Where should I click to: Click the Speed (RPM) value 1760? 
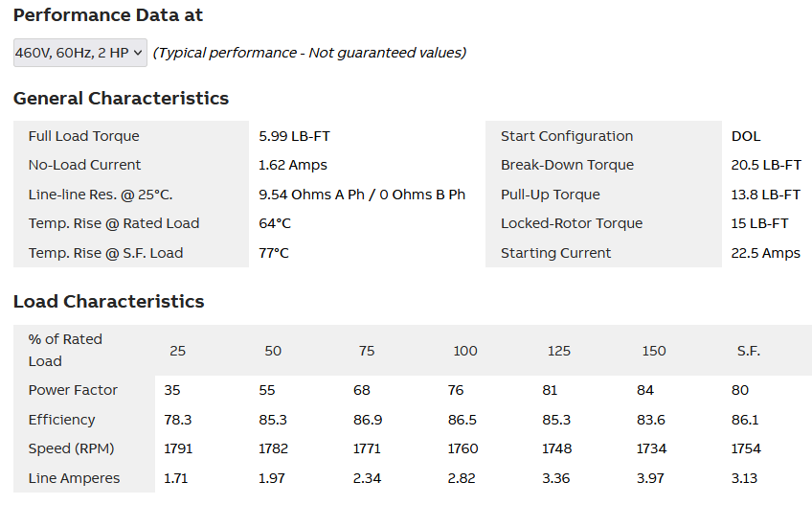[464, 448]
